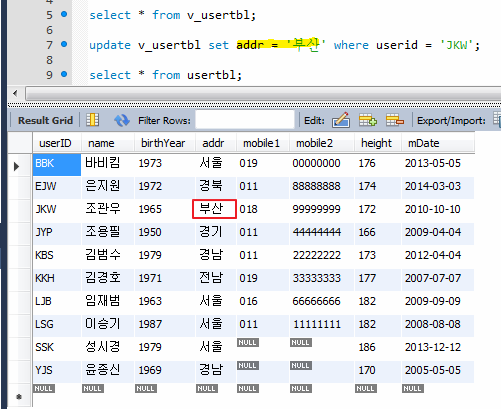Click the delete selected rows icon
Viewport: 501px width, 409px height.
[x=395, y=120]
